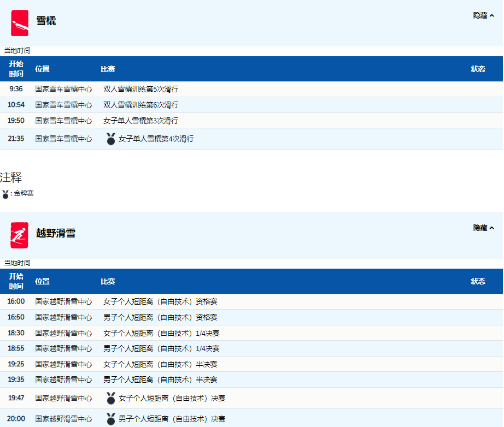Select the 女子个人短距离 资格赛 event at 16:00
Image resolution: width=504 pixels, height=427 pixels.
point(160,301)
